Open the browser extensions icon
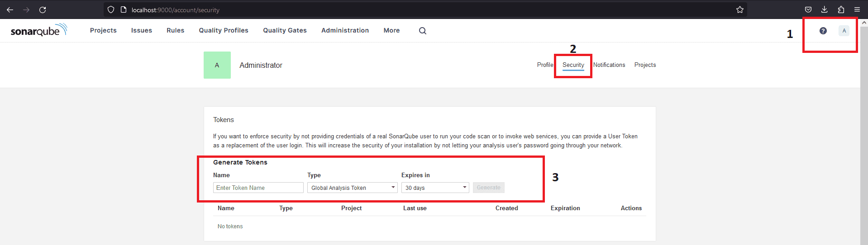This screenshot has height=245, width=868. pyautogui.click(x=840, y=9)
